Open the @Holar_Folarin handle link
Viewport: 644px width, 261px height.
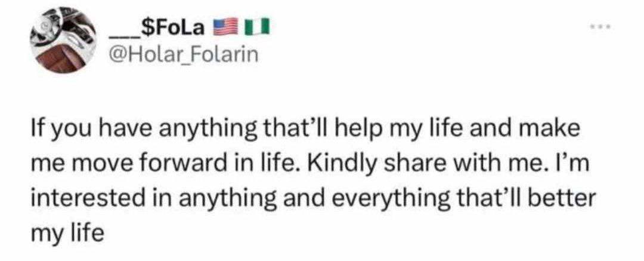tap(183, 54)
